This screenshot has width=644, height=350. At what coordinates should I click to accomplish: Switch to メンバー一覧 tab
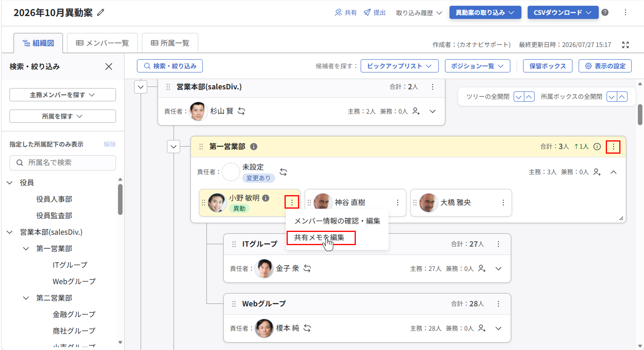tap(102, 43)
